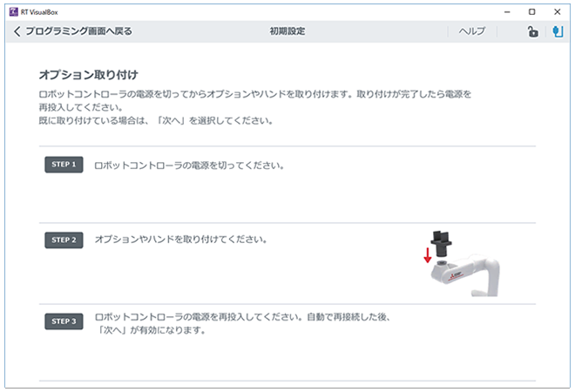Click the robot arm hand illustration
This screenshot has width=575, height=392.
click(x=462, y=263)
